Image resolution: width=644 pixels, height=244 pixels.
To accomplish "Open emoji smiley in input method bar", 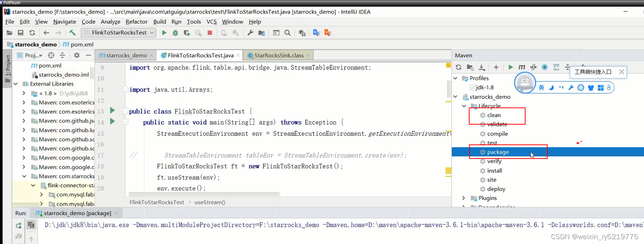I will pyautogui.click(x=580, y=88).
